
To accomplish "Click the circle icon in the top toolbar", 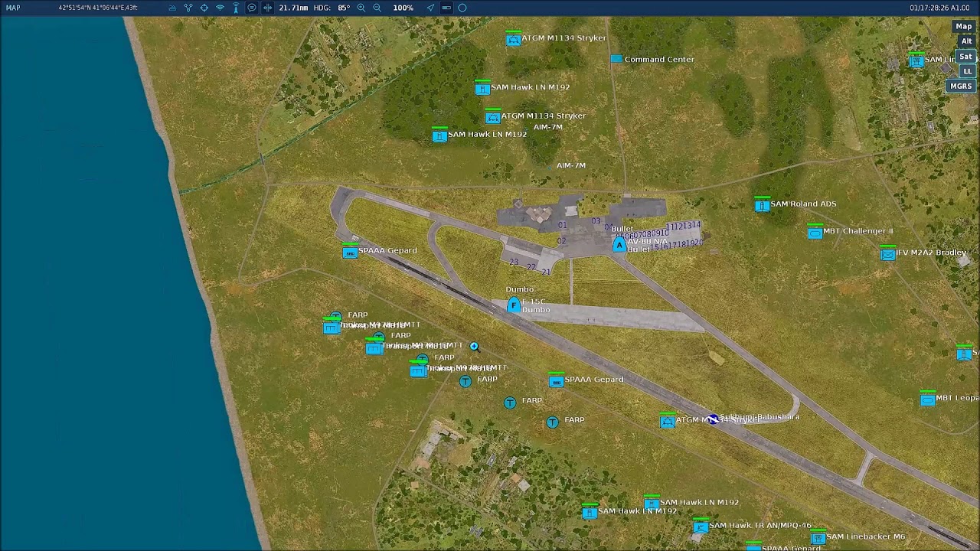I will [x=462, y=8].
